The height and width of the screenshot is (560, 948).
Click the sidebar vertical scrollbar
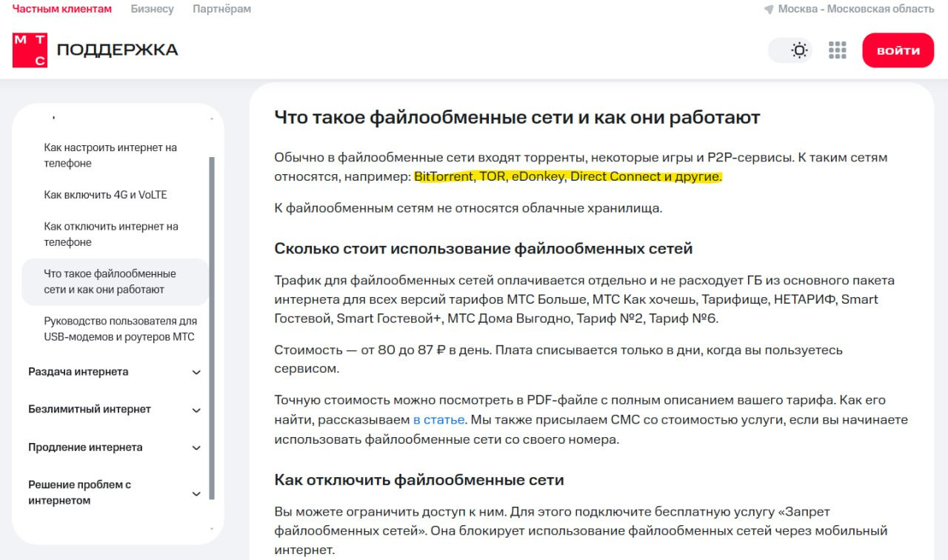[212, 326]
